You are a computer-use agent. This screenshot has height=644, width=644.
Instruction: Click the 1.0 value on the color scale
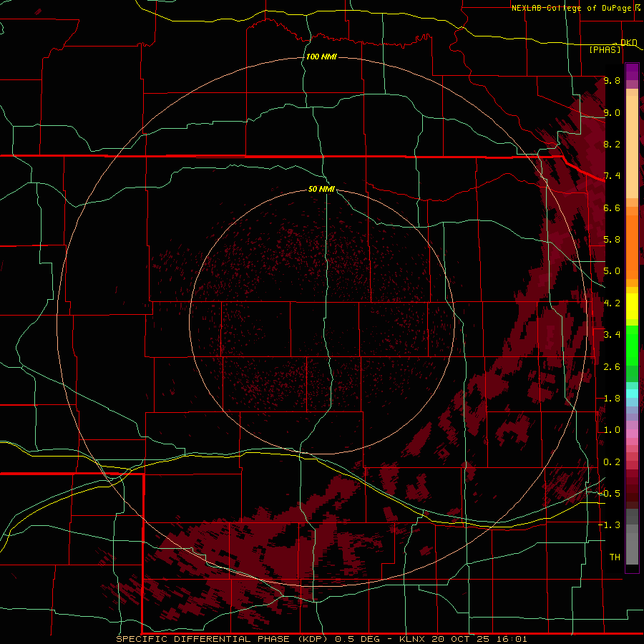point(612,430)
